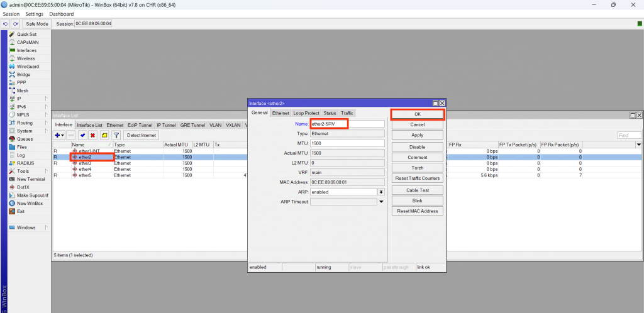Viewport: 644px width, 313px height.
Task: Open WireGuard from the sidebar
Action: [x=27, y=66]
